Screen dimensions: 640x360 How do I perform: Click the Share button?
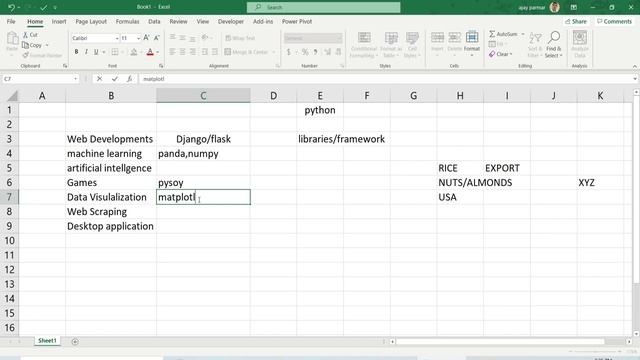click(x=576, y=21)
